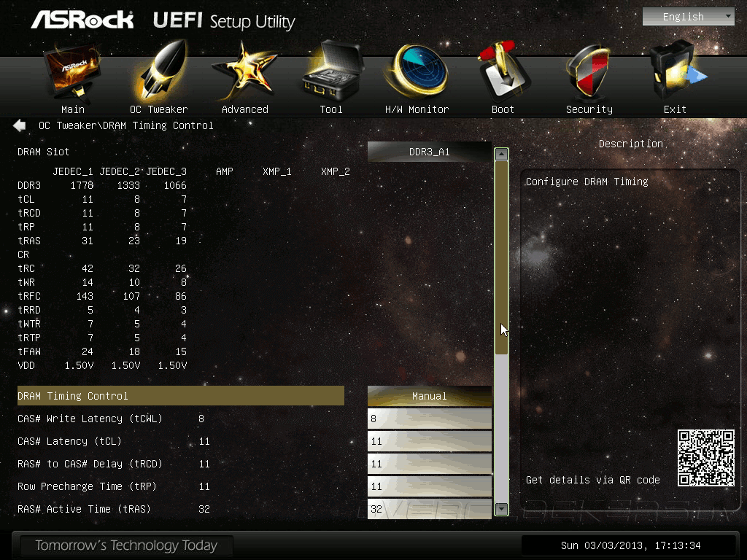The image size is (747, 560).
Task: Select the Row Precharge Time (tRP) label
Action: coord(88,486)
